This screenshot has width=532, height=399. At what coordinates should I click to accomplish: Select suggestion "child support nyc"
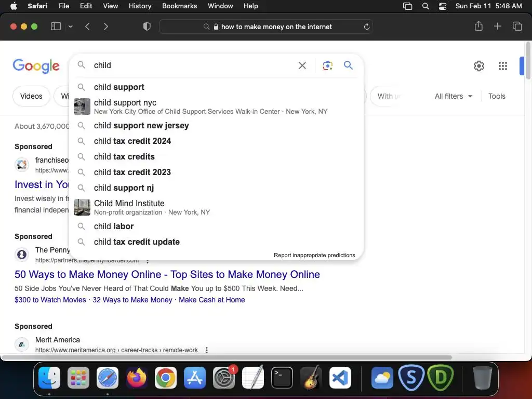(x=216, y=107)
